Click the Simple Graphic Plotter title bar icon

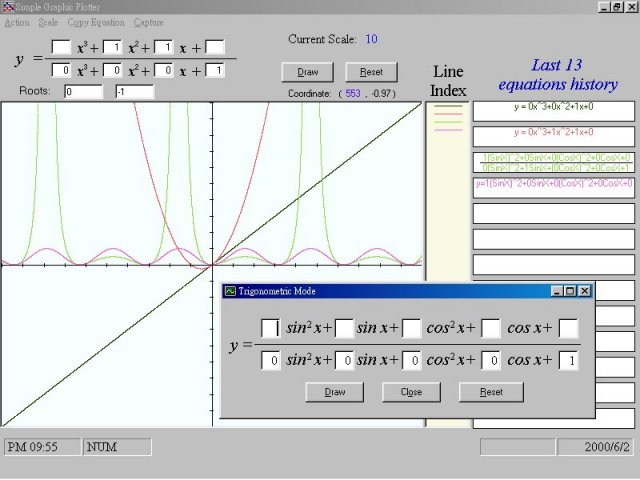[x=9, y=7]
